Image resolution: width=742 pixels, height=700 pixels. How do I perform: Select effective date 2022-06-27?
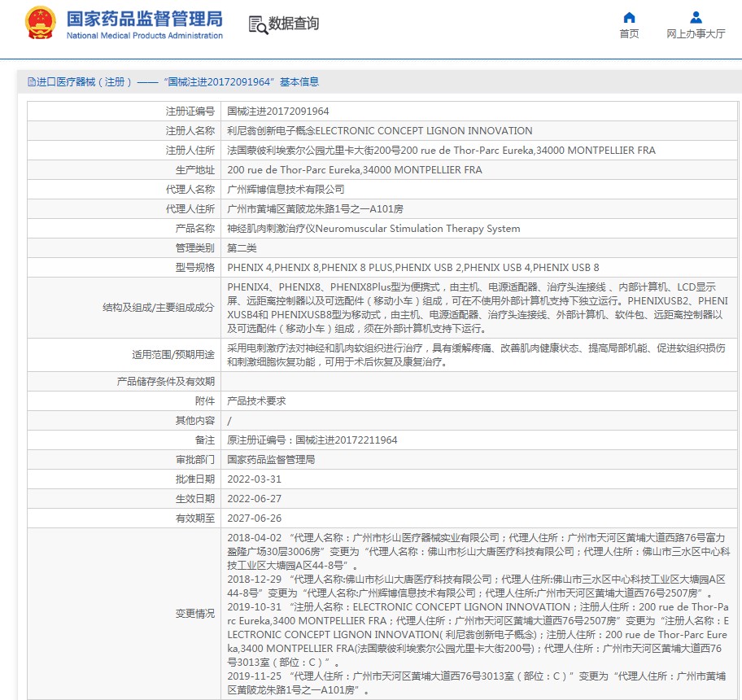point(254,499)
